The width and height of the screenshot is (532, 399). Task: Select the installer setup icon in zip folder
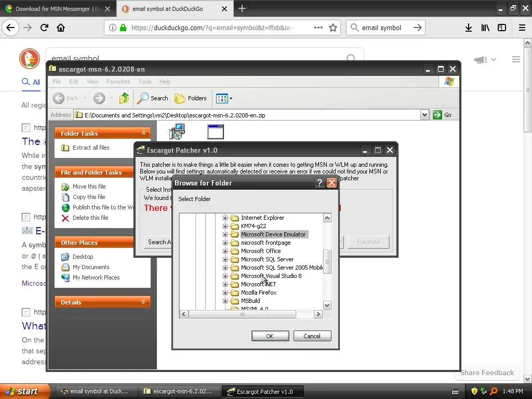[177, 131]
